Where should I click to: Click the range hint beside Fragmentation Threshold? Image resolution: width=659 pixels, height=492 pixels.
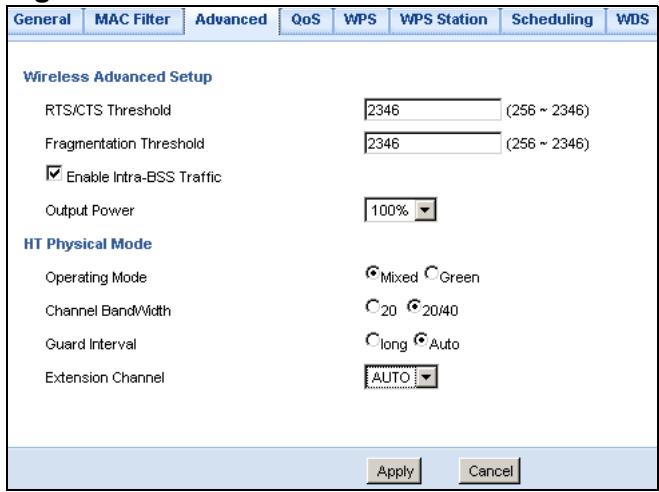coord(548,144)
